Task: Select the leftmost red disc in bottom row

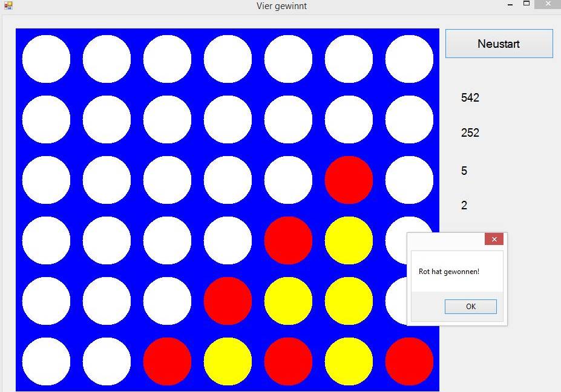Action: [167, 361]
